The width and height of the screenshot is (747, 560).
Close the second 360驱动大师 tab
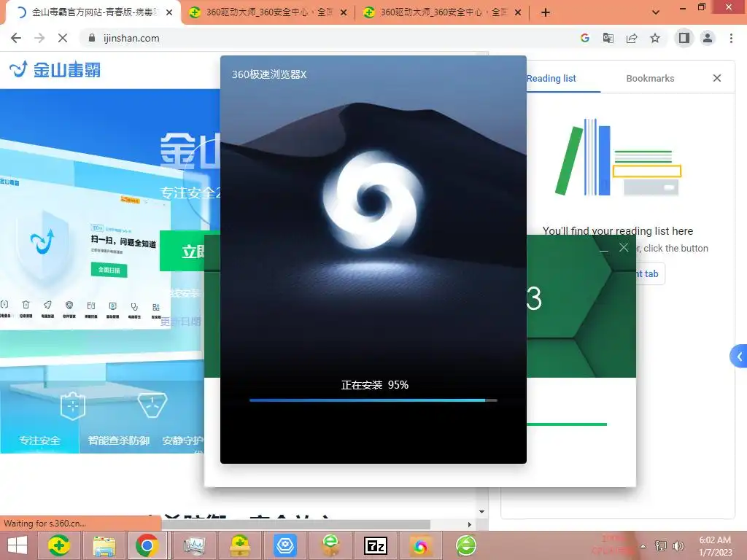[344, 12]
